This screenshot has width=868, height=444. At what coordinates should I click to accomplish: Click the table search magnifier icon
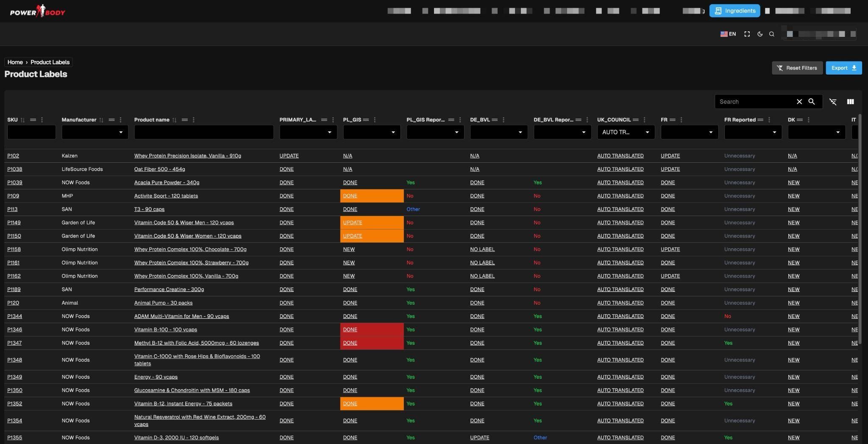tap(811, 102)
